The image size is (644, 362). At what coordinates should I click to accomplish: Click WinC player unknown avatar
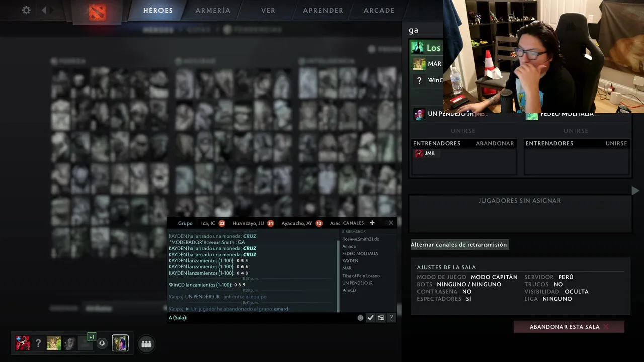419,80
